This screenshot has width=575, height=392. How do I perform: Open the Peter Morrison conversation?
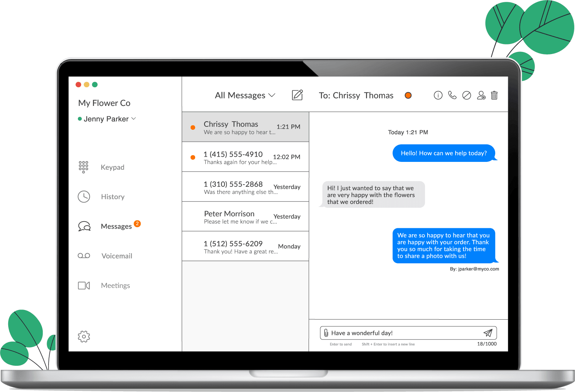(245, 217)
